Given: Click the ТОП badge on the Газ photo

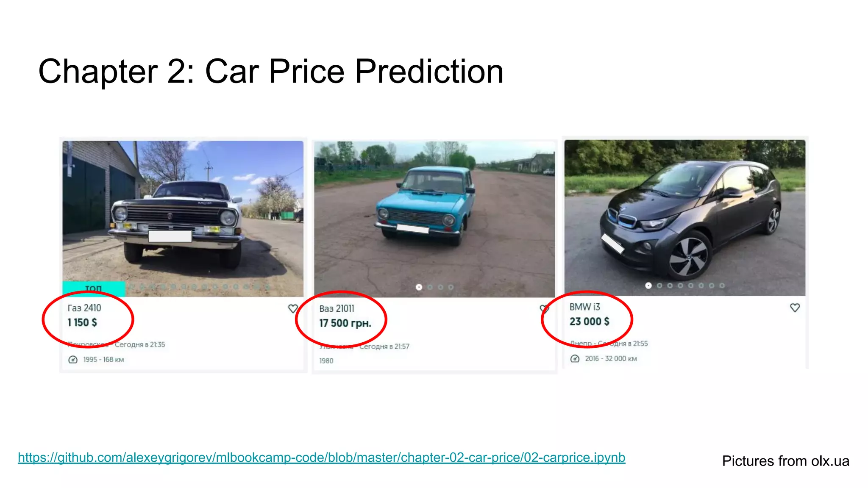Looking at the screenshot, I should 94,289.
